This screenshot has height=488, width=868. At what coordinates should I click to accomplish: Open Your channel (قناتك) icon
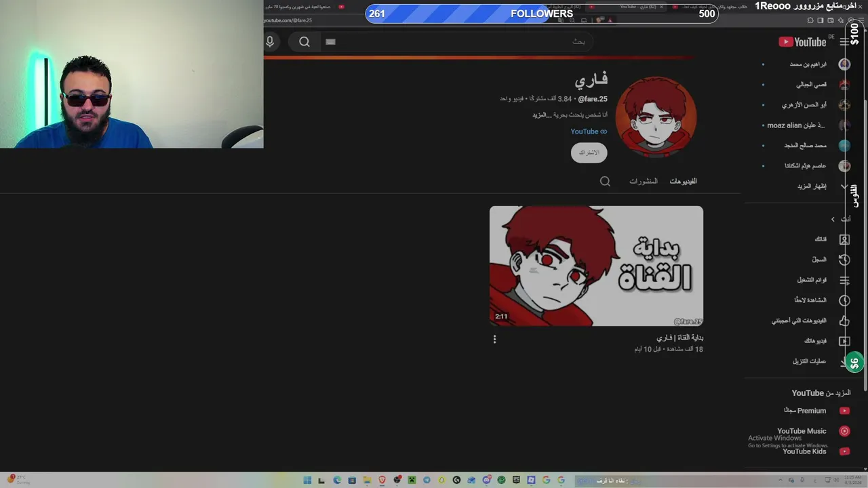[844, 239]
